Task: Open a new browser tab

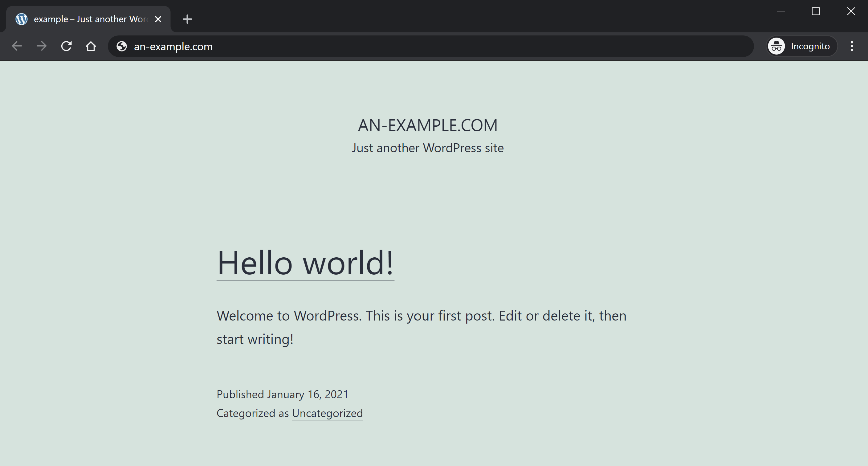Action: coord(187,19)
